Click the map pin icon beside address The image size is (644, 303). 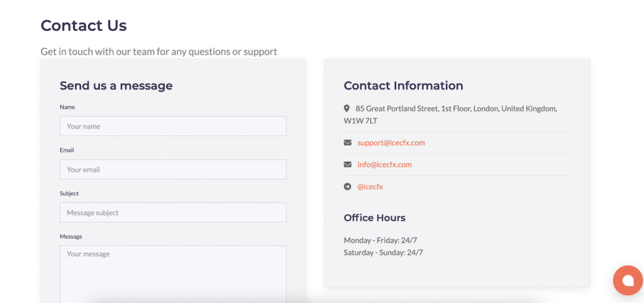pos(347,108)
